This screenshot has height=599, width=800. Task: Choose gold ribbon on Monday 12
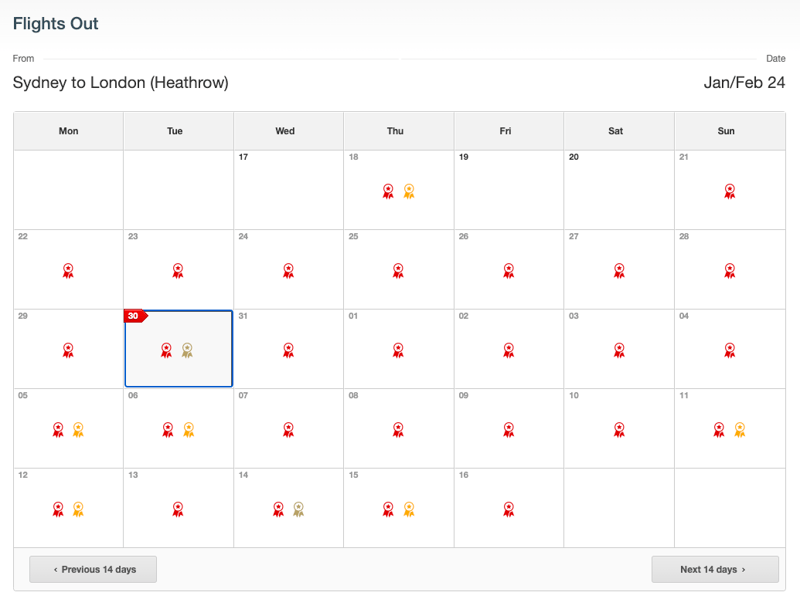point(78,509)
